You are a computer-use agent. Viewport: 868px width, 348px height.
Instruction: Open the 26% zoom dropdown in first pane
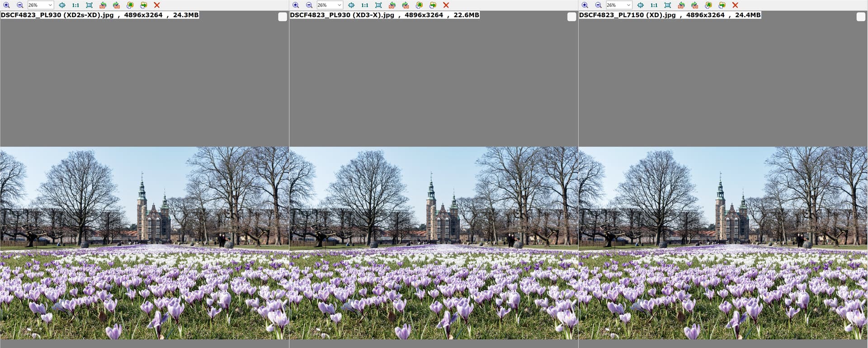pyautogui.click(x=50, y=5)
